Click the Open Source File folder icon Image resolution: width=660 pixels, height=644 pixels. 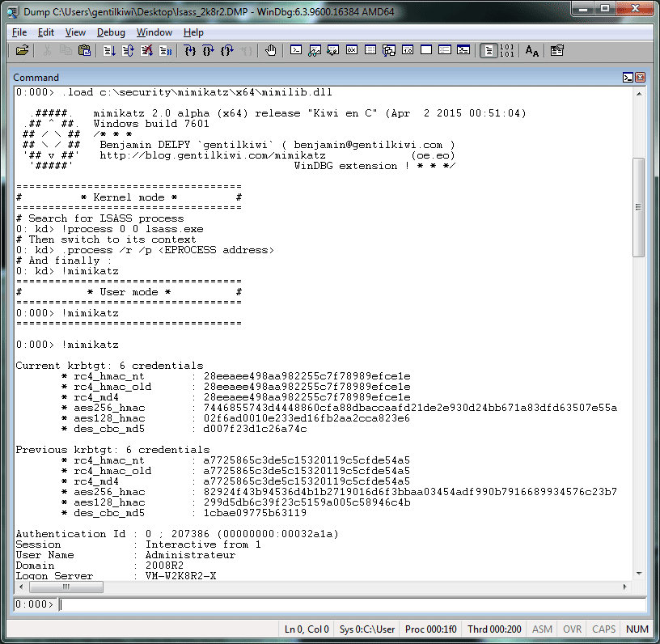pyautogui.click(x=23, y=50)
